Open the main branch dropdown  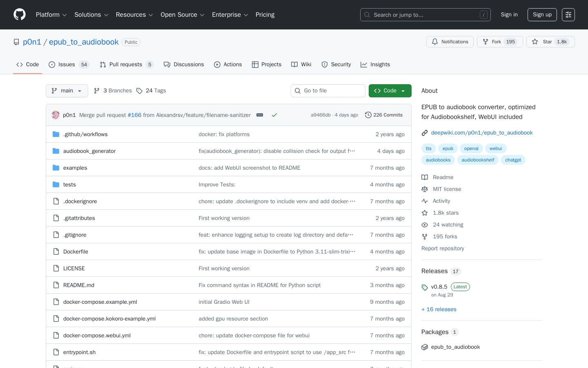coord(67,91)
